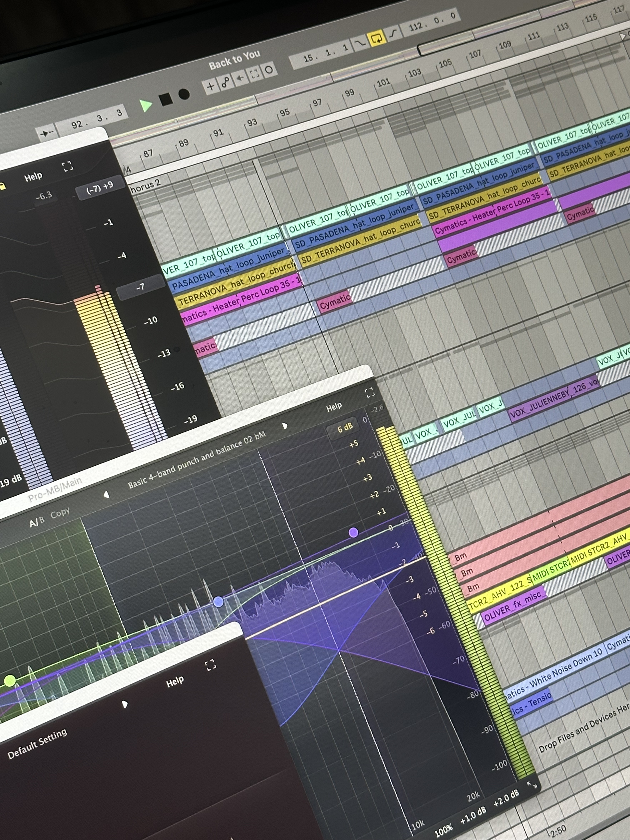This screenshot has width=630, height=840.
Task: Click the square Stop button
Action: pyautogui.click(x=166, y=100)
